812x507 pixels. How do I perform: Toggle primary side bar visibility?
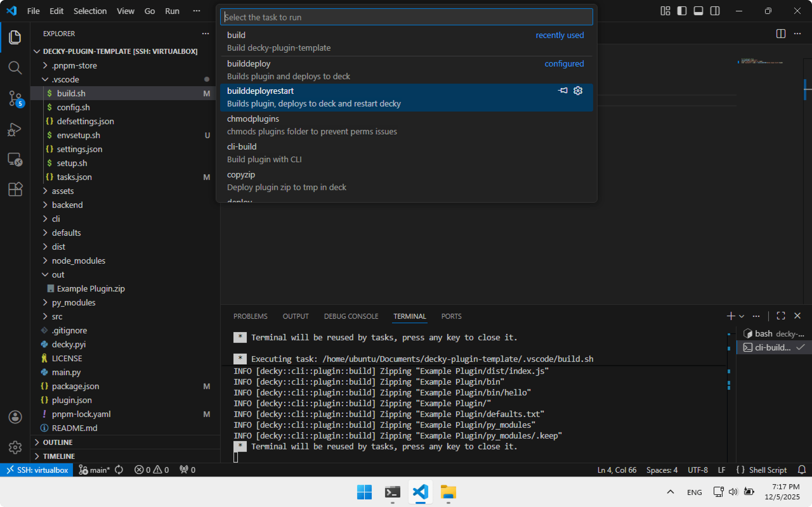681,11
